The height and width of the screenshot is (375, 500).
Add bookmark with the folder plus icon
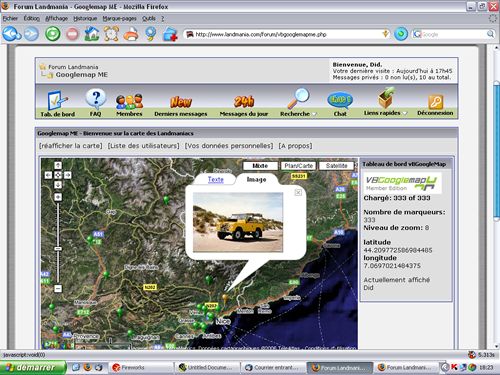(x=170, y=34)
